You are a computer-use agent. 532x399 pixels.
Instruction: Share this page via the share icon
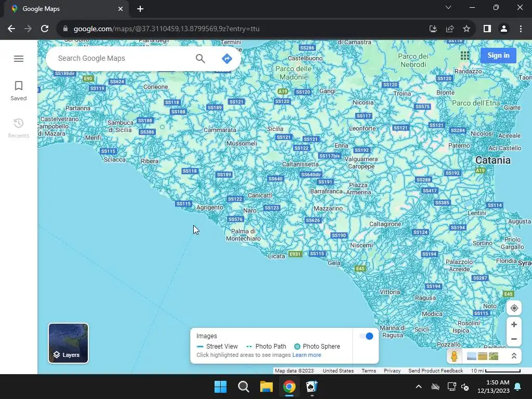[450, 29]
